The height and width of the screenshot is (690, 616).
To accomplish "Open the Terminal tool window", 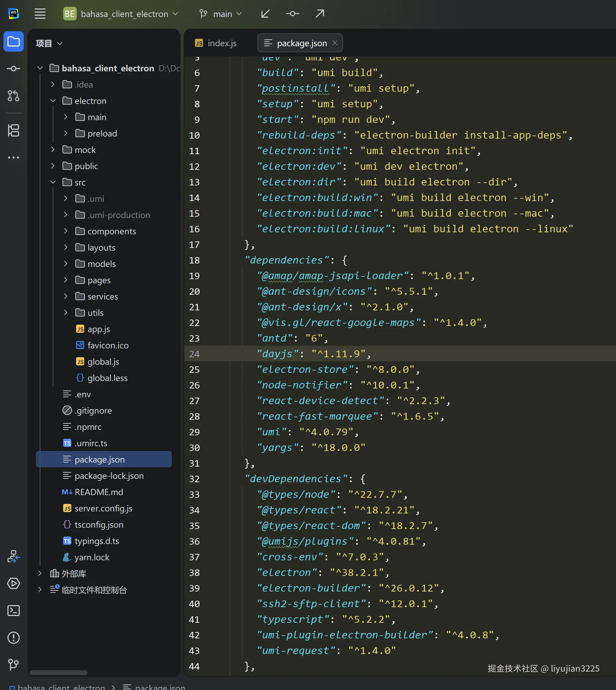I will tap(14, 611).
